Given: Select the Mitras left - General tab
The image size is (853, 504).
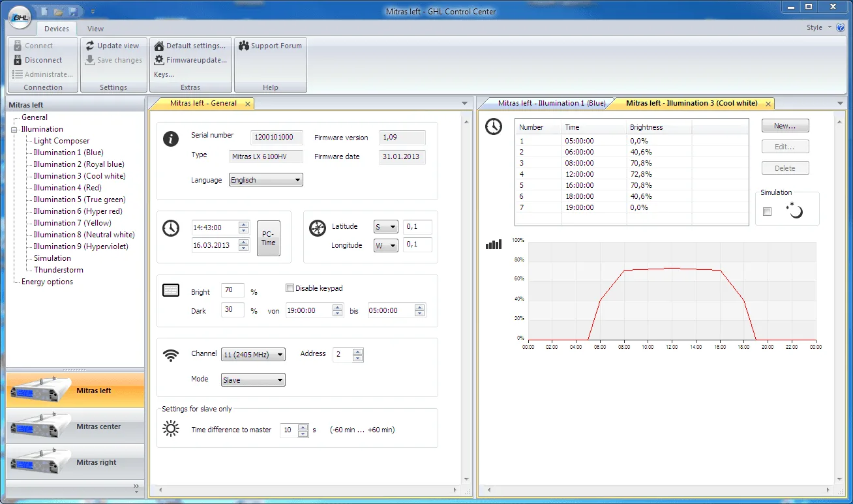Looking at the screenshot, I should coord(203,103).
